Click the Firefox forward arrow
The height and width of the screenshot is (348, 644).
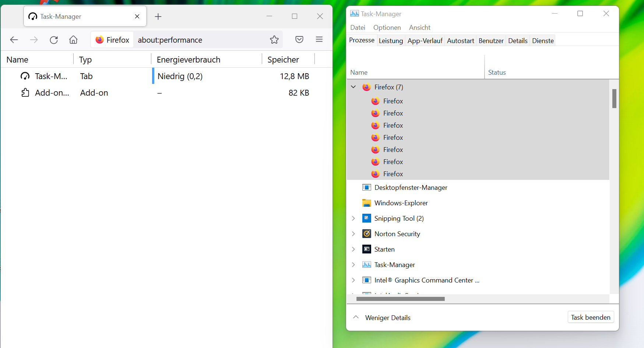click(34, 40)
